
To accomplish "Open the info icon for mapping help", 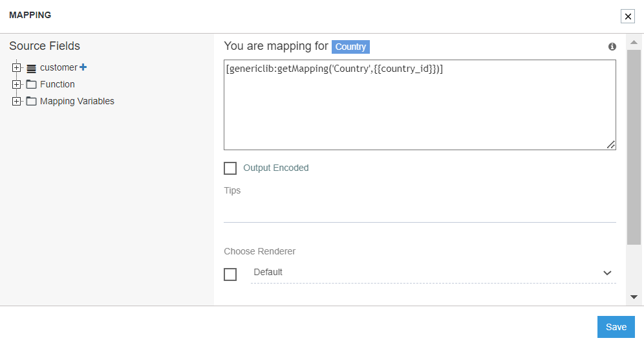I will click(x=612, y=47).
